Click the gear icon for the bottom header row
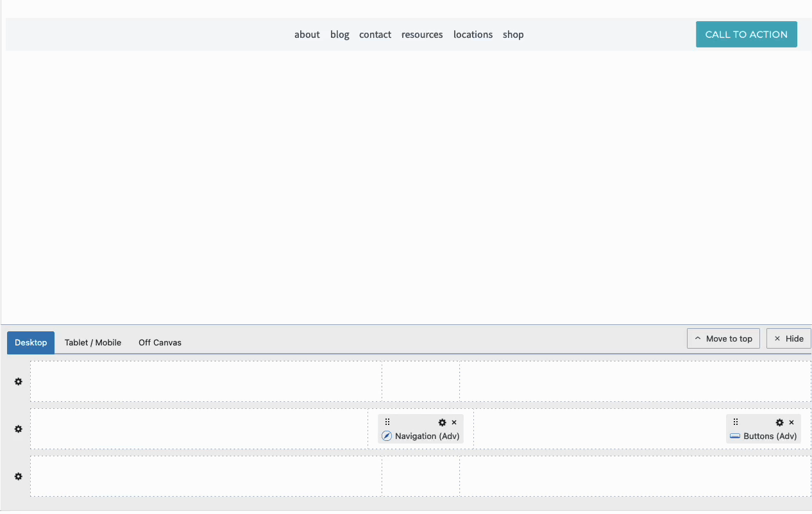The width and height of the screenshot is (812, 514). (18, 476)
